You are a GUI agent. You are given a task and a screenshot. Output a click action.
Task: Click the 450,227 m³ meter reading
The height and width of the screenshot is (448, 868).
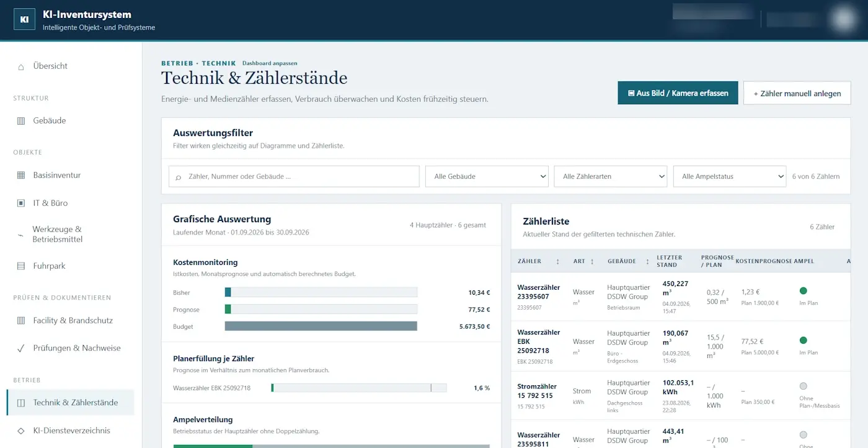point(675,288)
